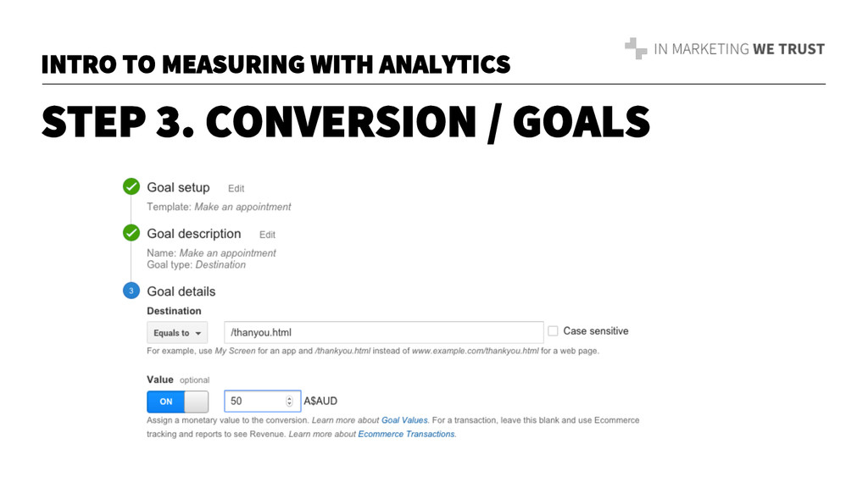Click the /thanyou.html destination field
Viewport: 868px width, 488px height.
point(383,332)
